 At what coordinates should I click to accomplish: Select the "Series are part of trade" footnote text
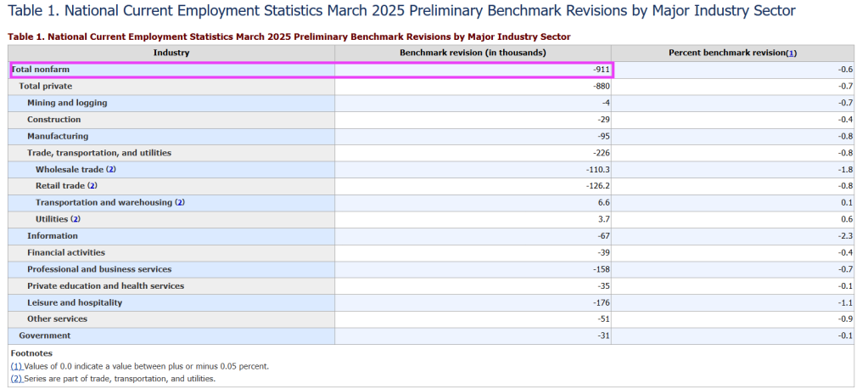[120, 379]
